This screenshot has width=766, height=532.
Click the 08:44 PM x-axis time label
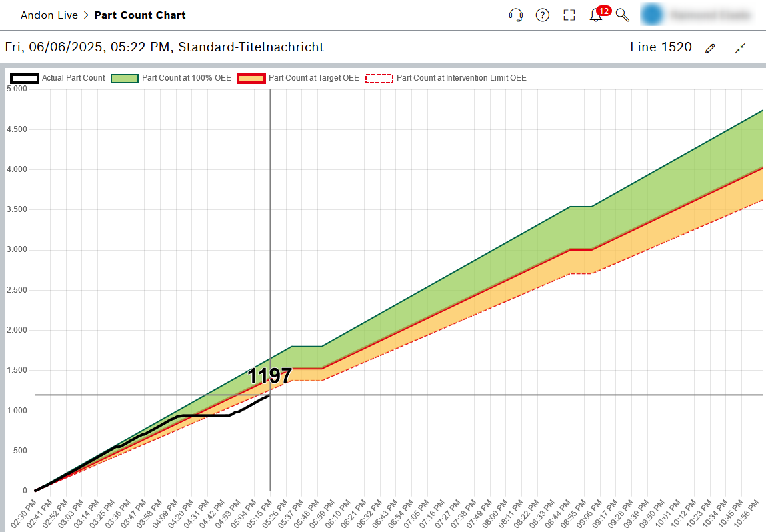tap(561, 513)
